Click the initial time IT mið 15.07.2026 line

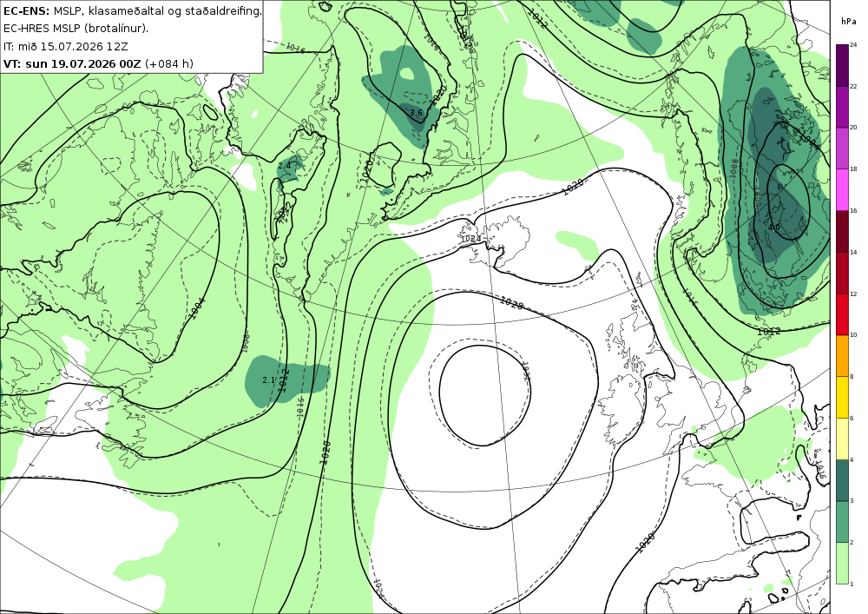coord(66,46)
